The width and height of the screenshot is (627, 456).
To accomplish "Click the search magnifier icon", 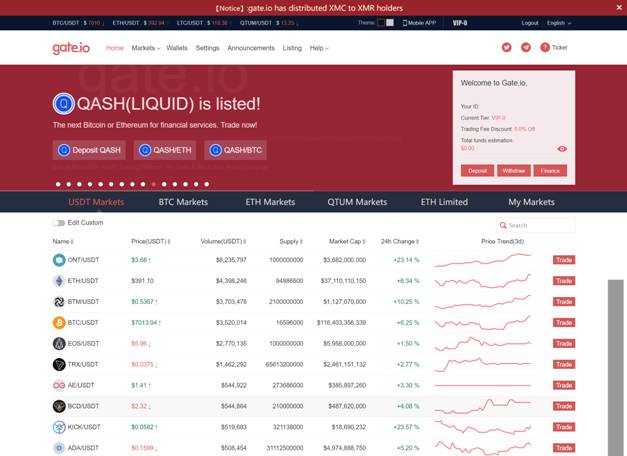I will point(503,226).
